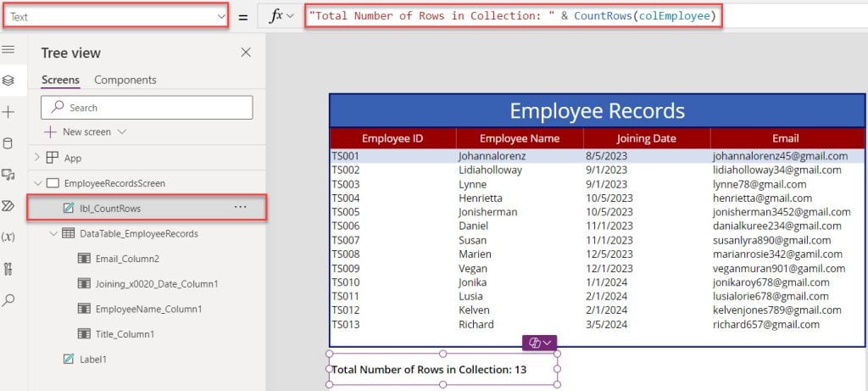Open the New screen dropdown chevron
868x391 pixels.
[x=122, y=131]
